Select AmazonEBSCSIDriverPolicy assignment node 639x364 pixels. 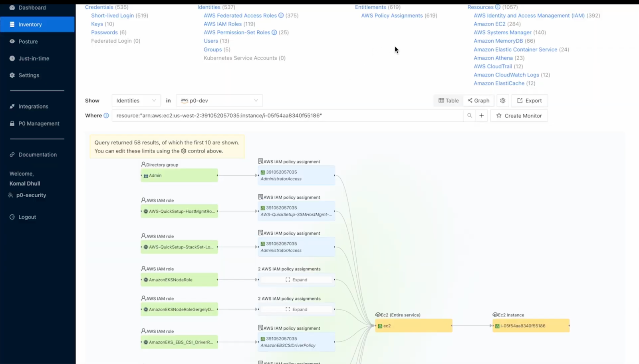tap(296, 342)
